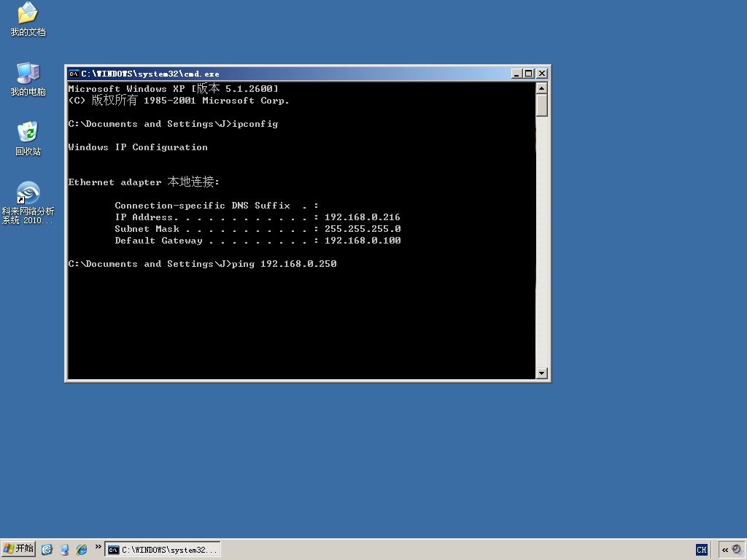The image size is (747, 560).
Task: Expand hidden tray icons chevron
Action: click(725, 550)
